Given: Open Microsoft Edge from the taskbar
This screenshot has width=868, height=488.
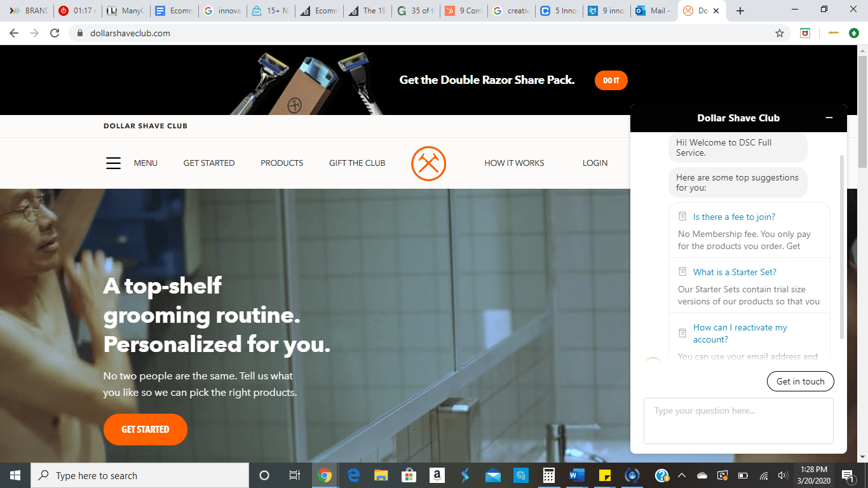Looking at the screenshot, I should tap(353, 475).
